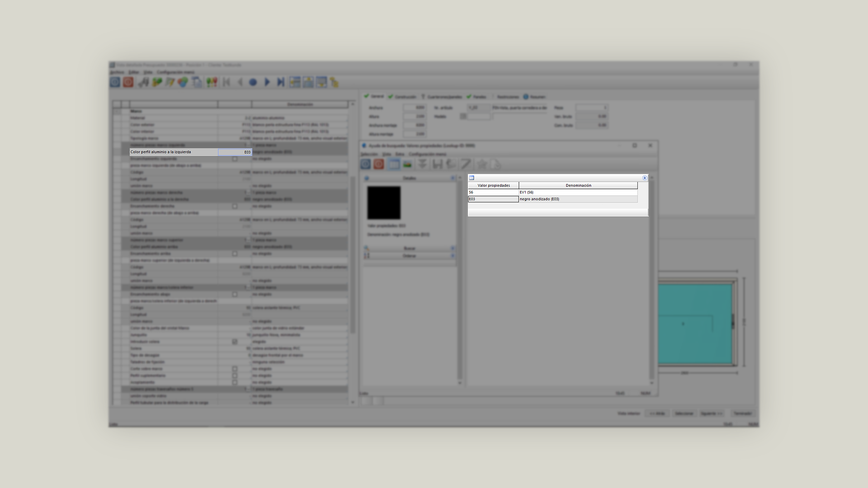Collapse the lookup table with the double-chevron icon
868x488 pixels.
(645, 178)
